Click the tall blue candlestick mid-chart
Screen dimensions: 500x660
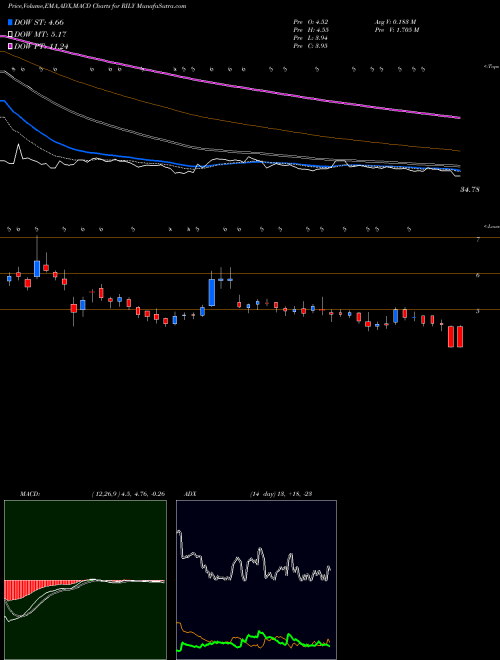212,292
